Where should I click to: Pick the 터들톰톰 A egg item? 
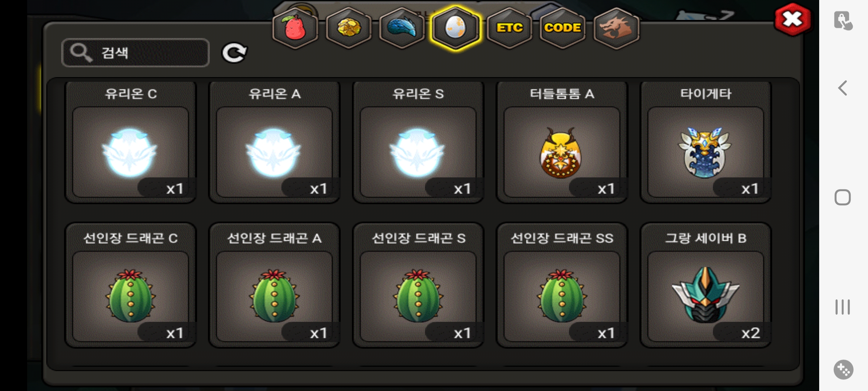[x=562, y=142]
